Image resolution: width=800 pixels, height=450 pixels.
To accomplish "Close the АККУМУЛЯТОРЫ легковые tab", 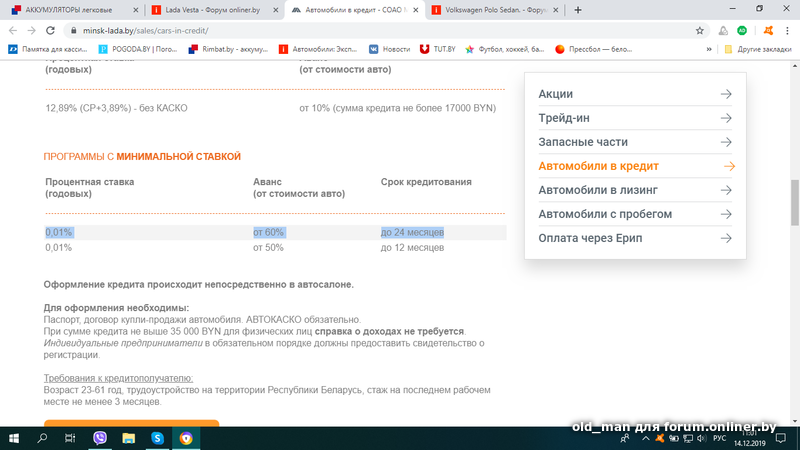I will 135,10.
